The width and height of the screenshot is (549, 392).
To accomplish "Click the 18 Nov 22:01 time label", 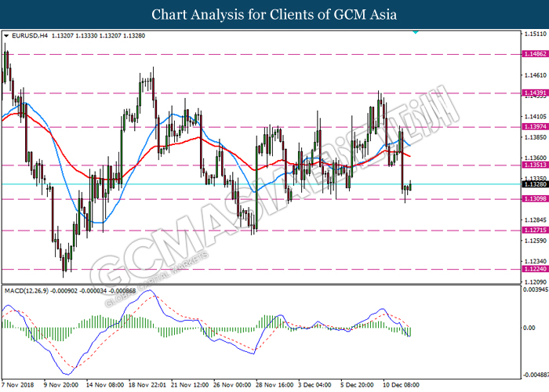I will pos(147,385).
